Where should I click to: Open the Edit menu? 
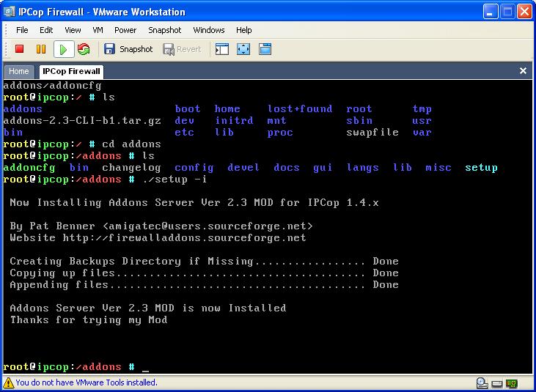46,30
